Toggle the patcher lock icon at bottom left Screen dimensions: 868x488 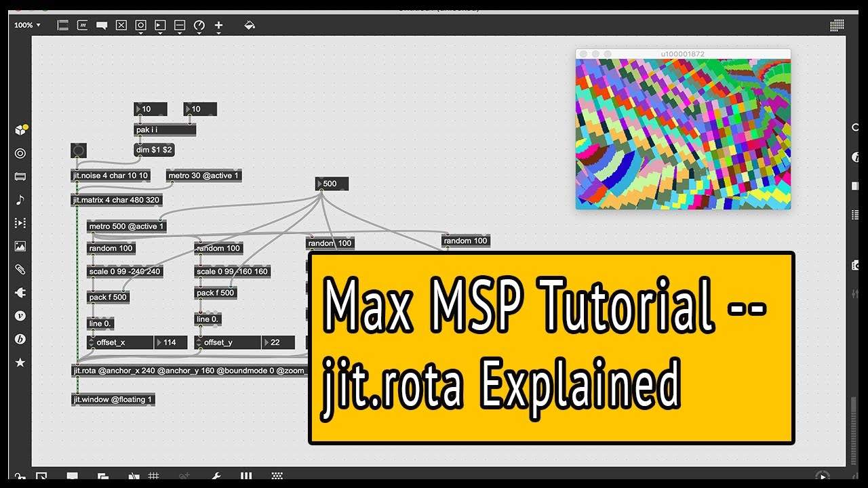pyautogui.click(x=20, y=477)
